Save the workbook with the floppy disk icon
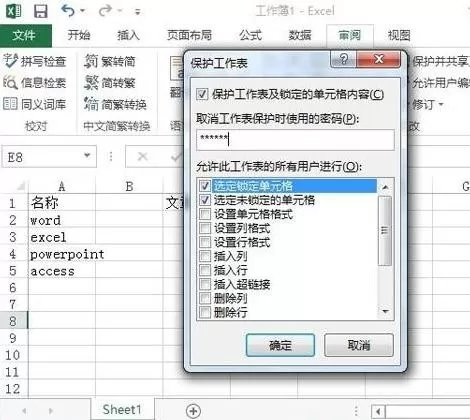Viewport: 470px width, 420px height. pos(41,11)
